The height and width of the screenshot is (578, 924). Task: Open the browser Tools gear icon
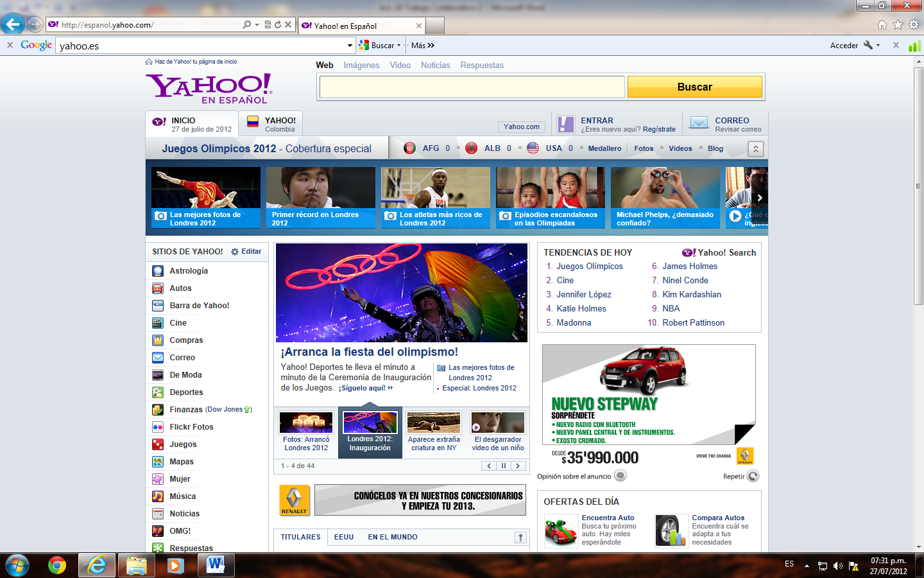tap(914, 25)
